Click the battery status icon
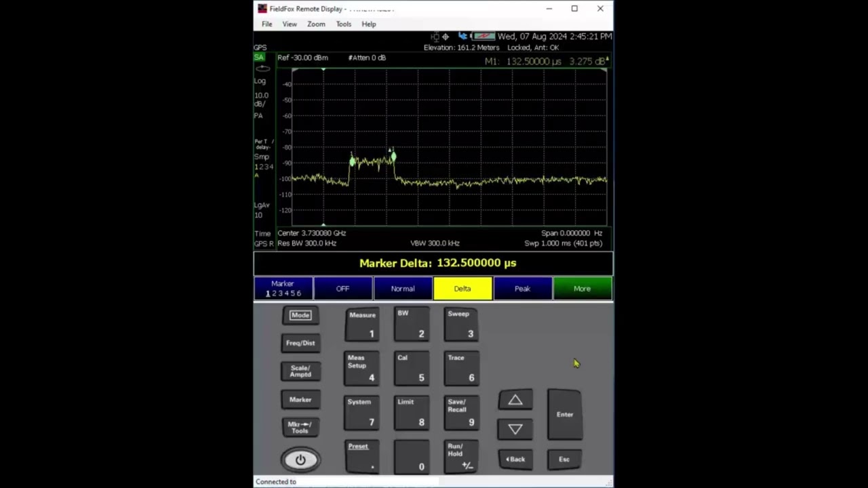This screenshot has width=868, height=488. tap(484, 37)
